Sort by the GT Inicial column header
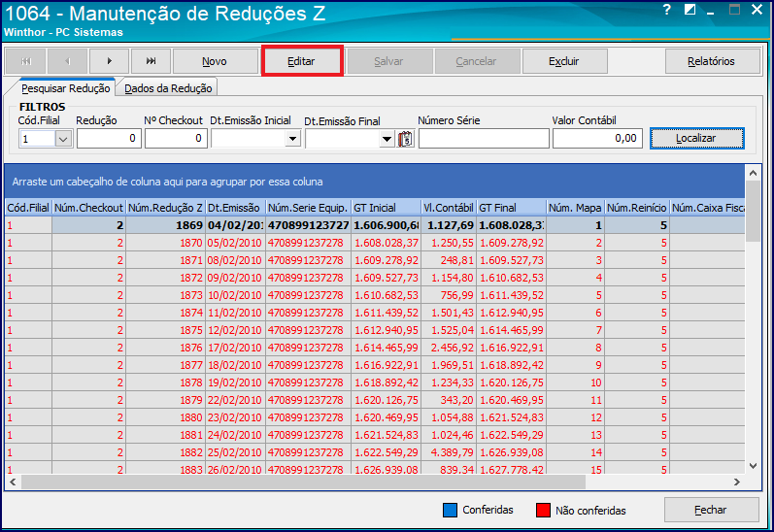 click(x=386, y=208)
